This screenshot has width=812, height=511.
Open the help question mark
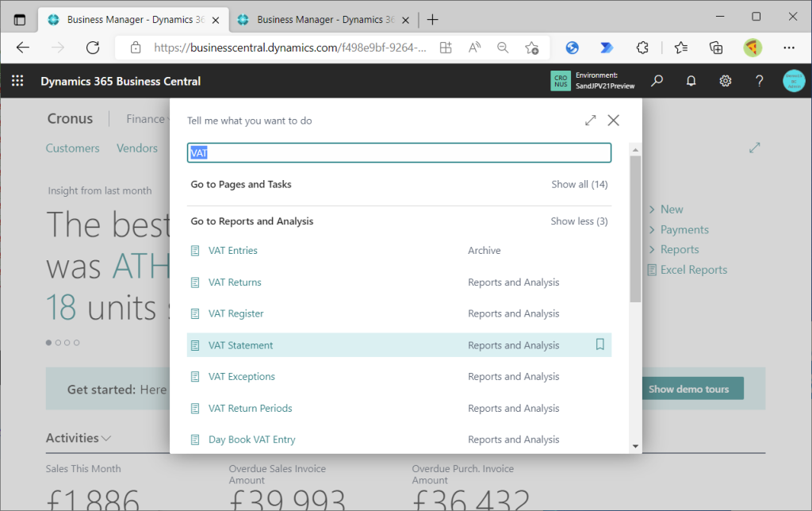759,81
